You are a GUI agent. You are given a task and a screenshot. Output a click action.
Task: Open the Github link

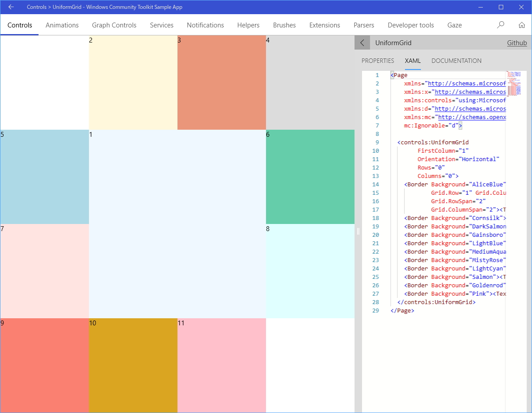[517, 42]
